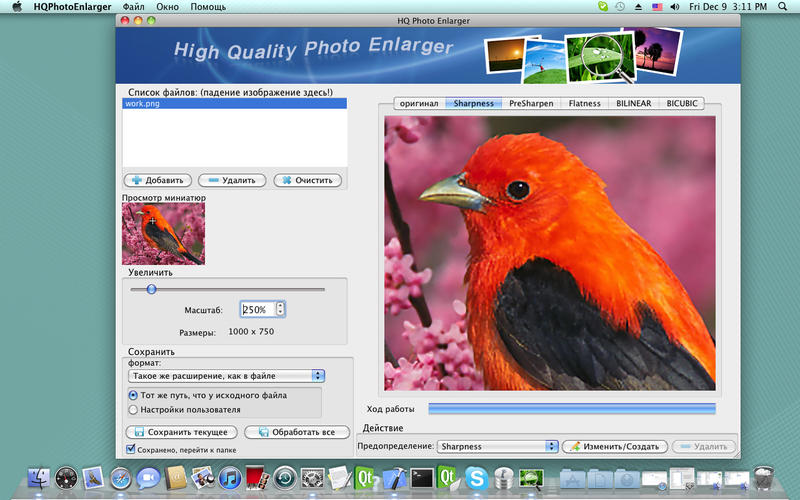Image resolution: width=800 pixels, height=500 pixels.
Task: Open Xcode hammer icon in Dock
Action: [394, 479]
